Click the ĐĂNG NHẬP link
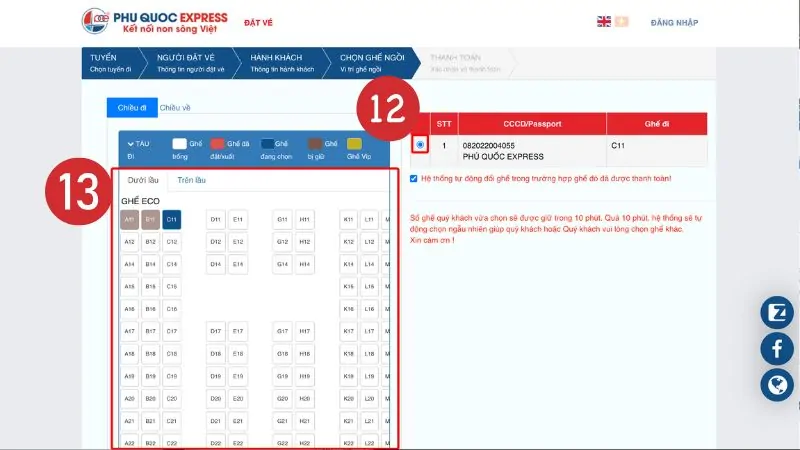Image resolution: width=800 pixels, height=450 pixels. 674,22
